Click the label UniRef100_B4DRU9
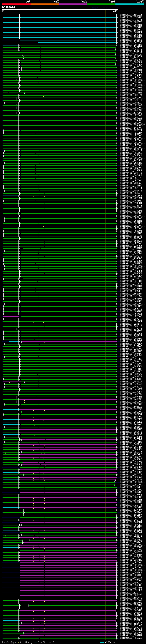Image resolution: width=146 pixels, height=644 pixels. tap(131, 128)
